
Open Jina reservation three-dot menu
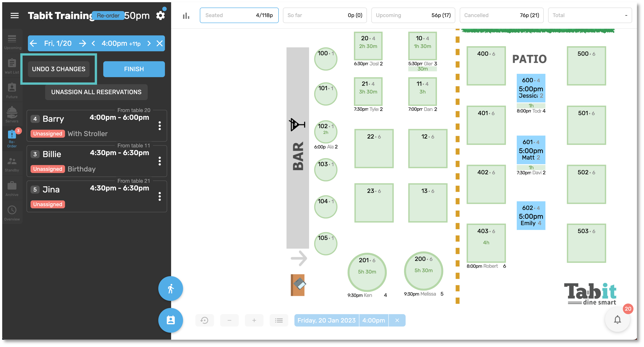tap(160, 196)
